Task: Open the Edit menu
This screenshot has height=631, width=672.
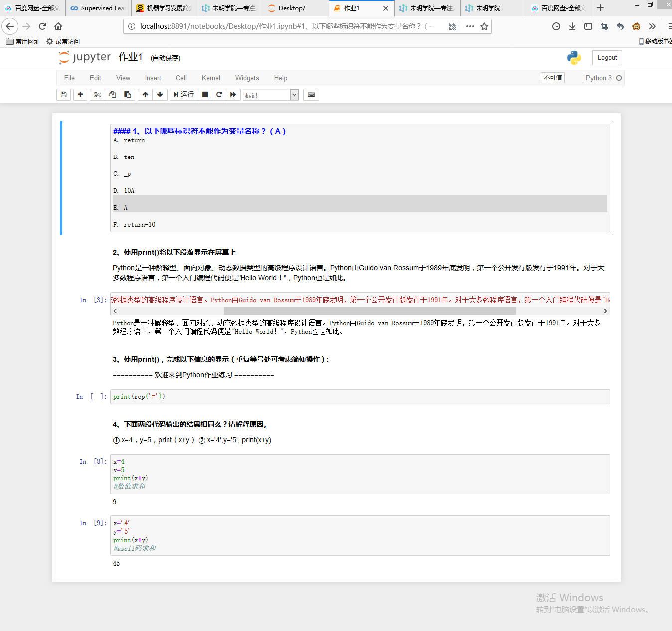Action: [x=95, y=78]
